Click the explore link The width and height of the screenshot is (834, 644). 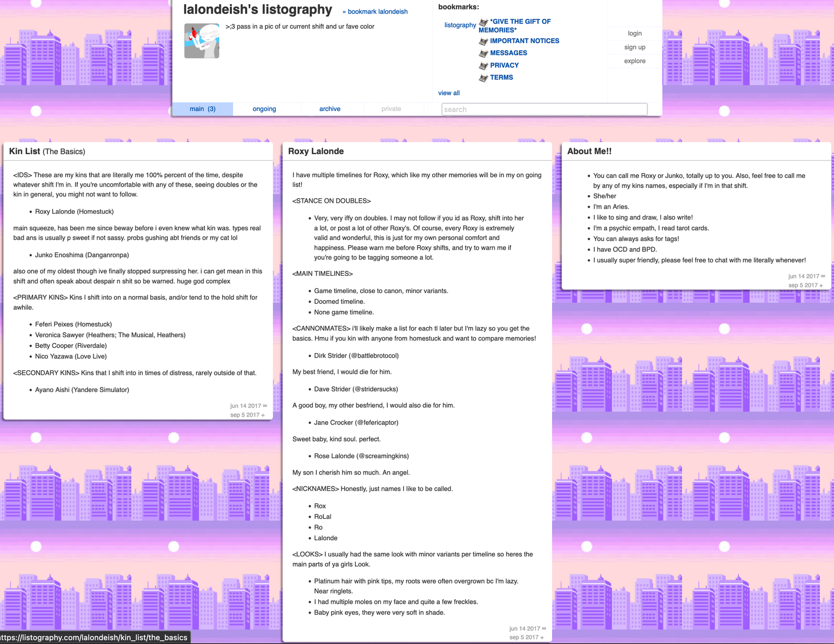point(634,61)
